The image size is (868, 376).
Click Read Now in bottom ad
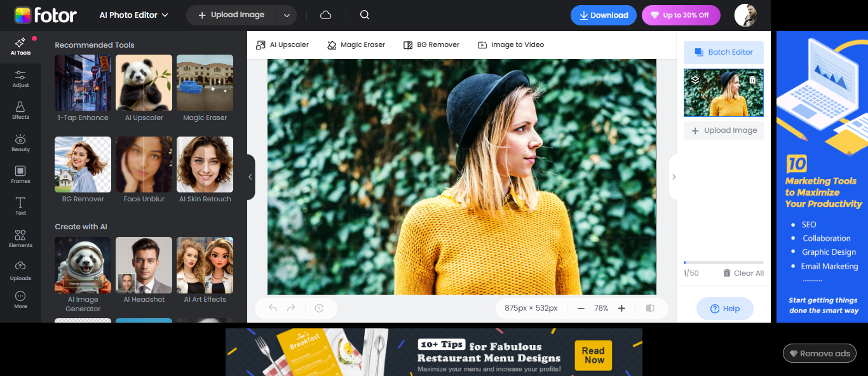(x=593, y=355)
